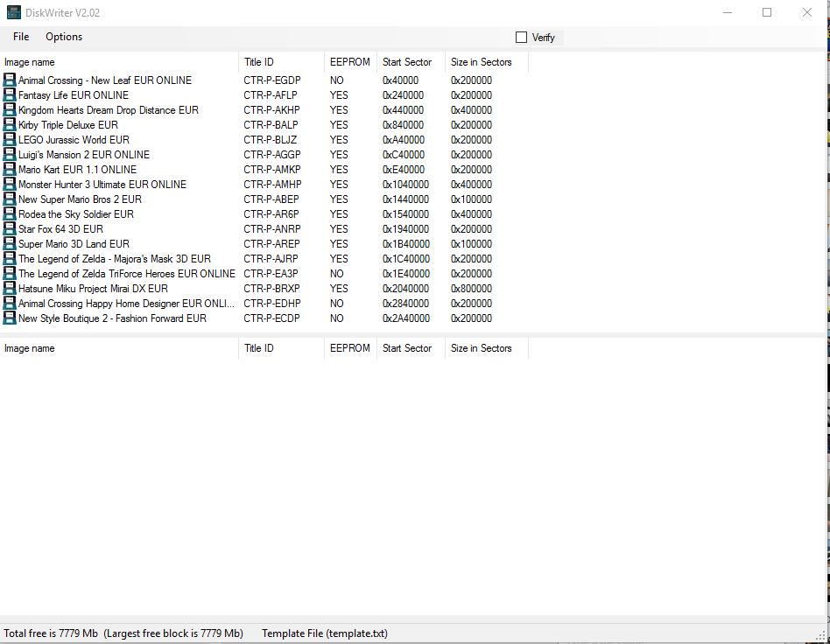Sort top list by Image name header
830x644 pixels.
119,62
